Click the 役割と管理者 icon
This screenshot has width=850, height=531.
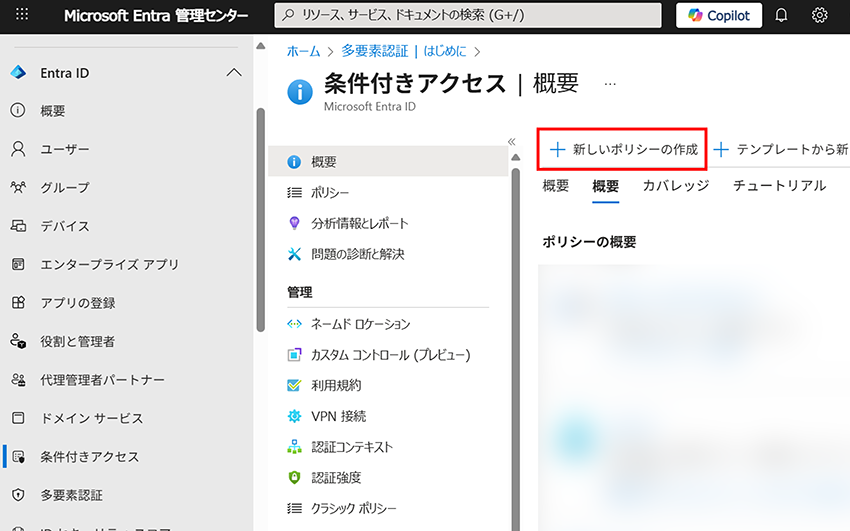click(x=18, y=341)
